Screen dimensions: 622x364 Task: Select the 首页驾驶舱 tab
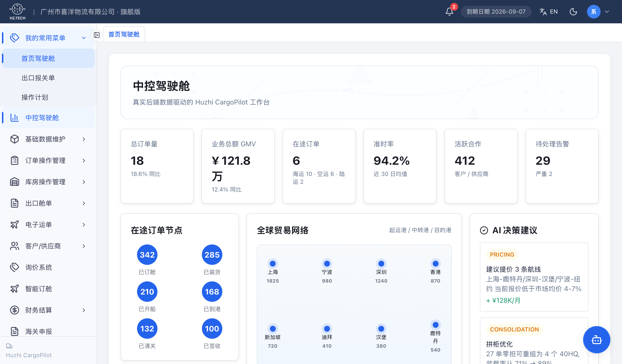124,34
